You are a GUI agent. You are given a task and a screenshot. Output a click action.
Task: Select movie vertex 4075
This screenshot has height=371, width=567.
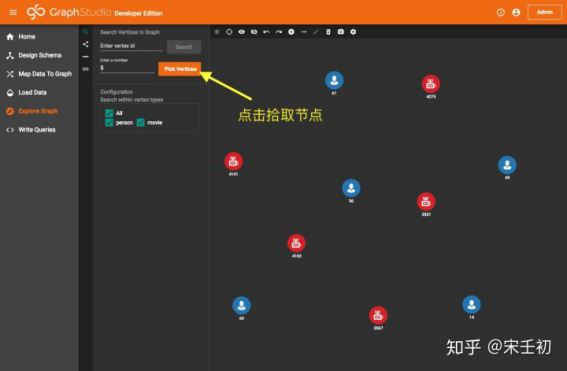431,84
